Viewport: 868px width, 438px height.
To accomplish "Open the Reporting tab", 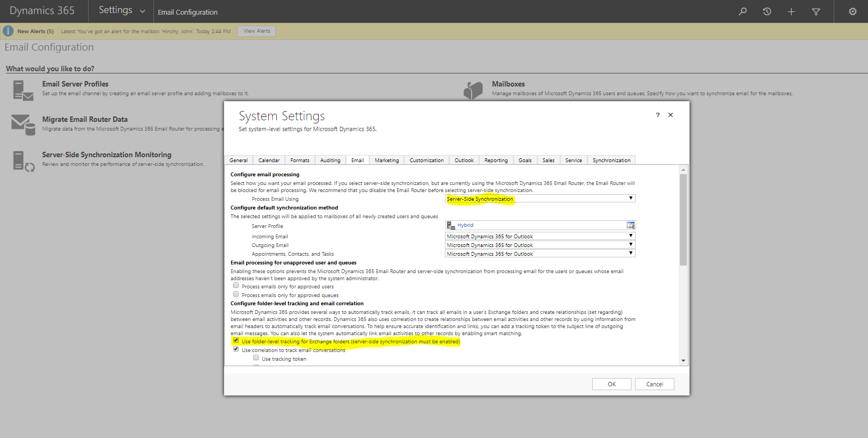I will click(x=496, y=160).
